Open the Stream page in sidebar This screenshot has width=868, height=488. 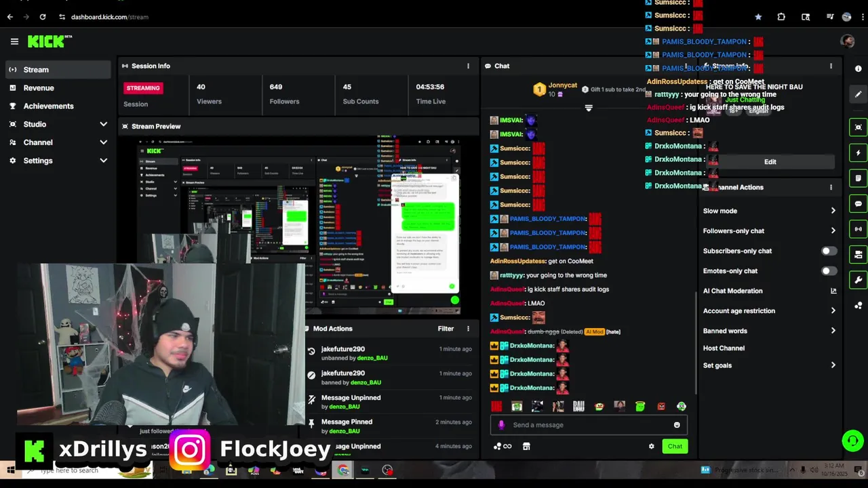tap(58, 69)
